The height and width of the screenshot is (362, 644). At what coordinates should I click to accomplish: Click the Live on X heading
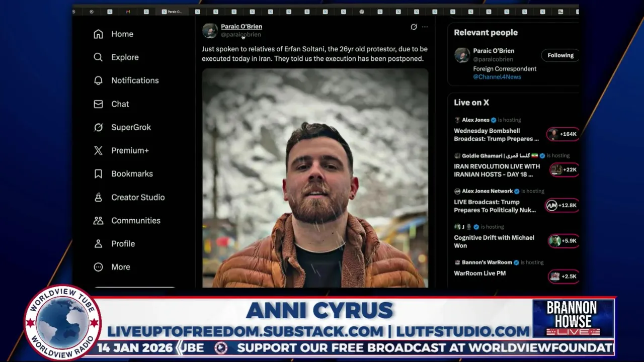pyautogui.click(x=471, y=103)
